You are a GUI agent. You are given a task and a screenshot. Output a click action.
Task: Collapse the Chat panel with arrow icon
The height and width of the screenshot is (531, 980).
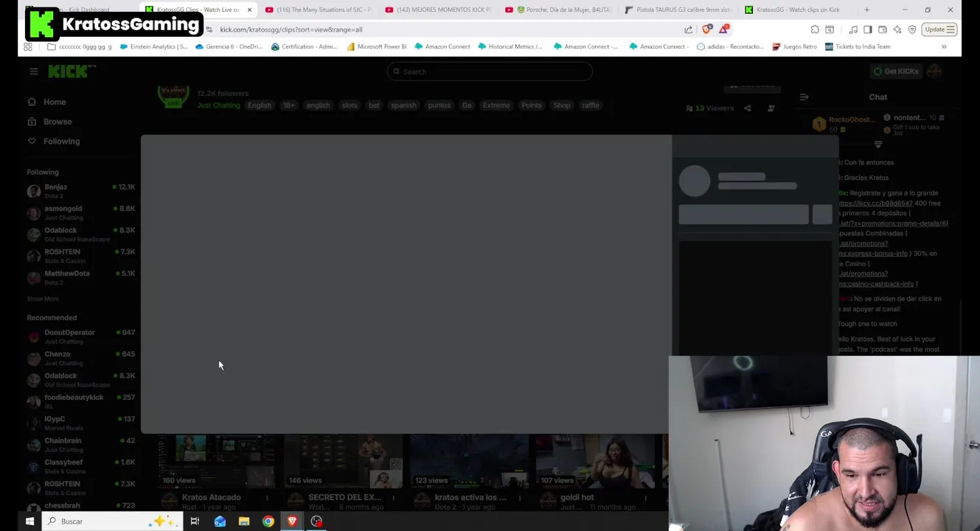804,97
